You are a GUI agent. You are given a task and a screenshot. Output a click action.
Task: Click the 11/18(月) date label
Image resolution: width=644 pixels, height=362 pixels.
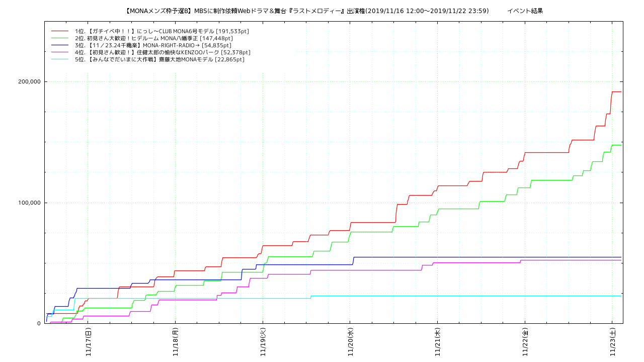click(176, 342)
